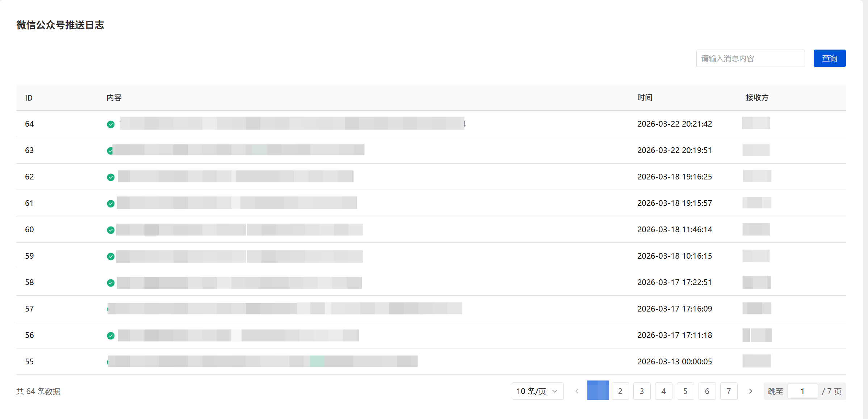Click the success status icon in row 61

pyautogui.click(x=111, y=204)
